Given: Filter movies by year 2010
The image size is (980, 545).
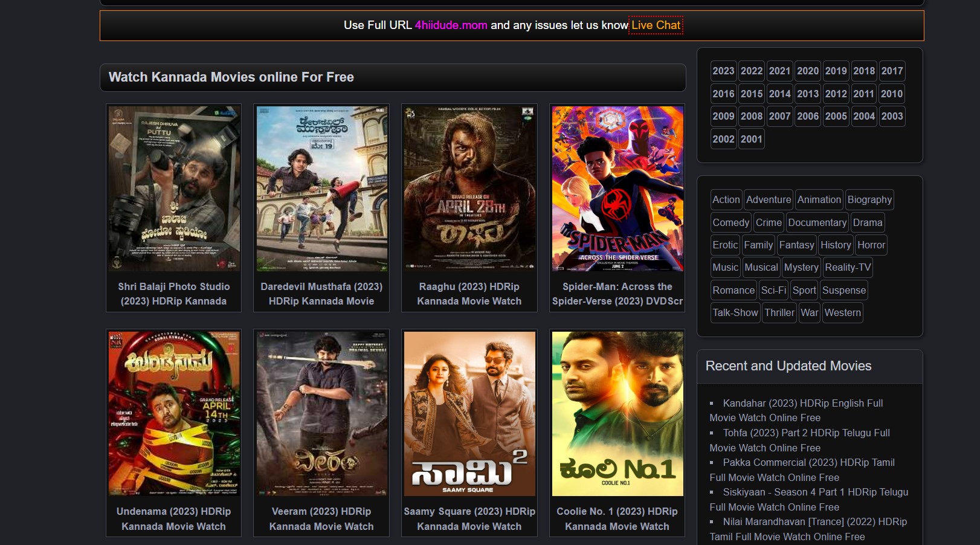Looking at the screenshot, I should point(892,94).
